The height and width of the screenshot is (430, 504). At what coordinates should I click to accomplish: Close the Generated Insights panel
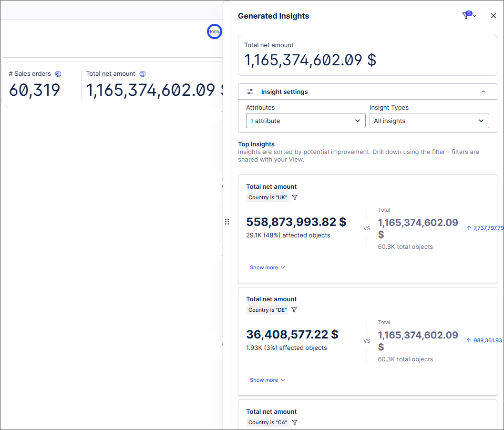[x=494, y=16]
